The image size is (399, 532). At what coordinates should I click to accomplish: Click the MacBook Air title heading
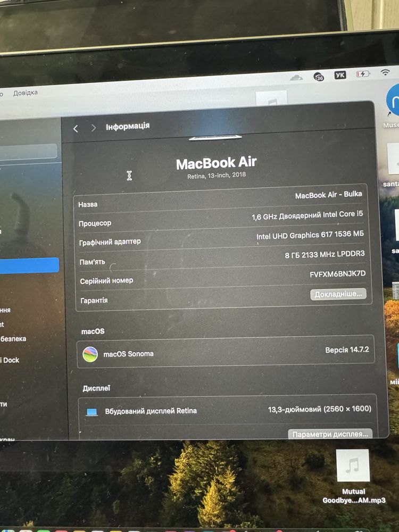[x=216, y=163]
